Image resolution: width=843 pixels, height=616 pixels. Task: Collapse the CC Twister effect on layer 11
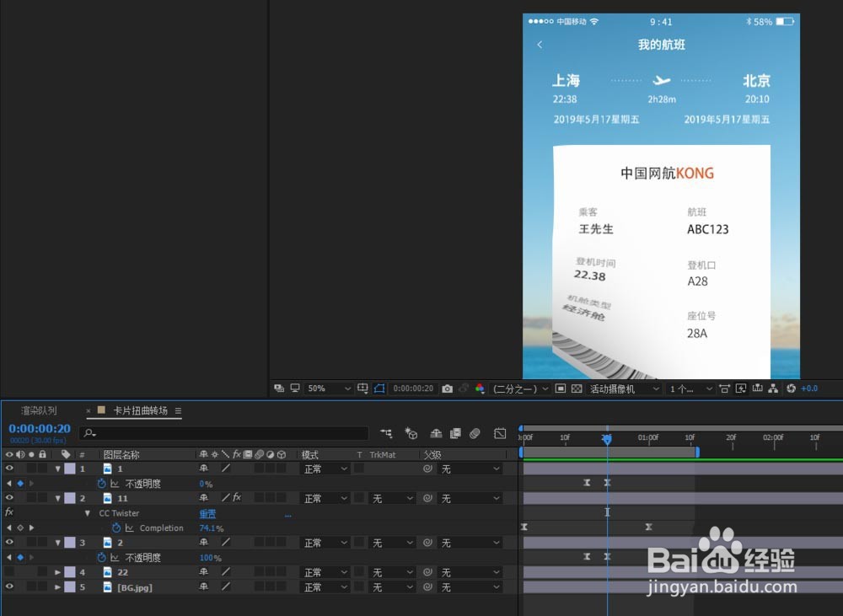tap(88, 513)
